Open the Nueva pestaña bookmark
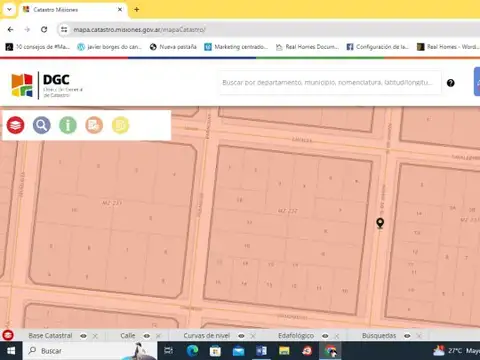Viewport: 480px width, 360px height. (x=173, y=47)
